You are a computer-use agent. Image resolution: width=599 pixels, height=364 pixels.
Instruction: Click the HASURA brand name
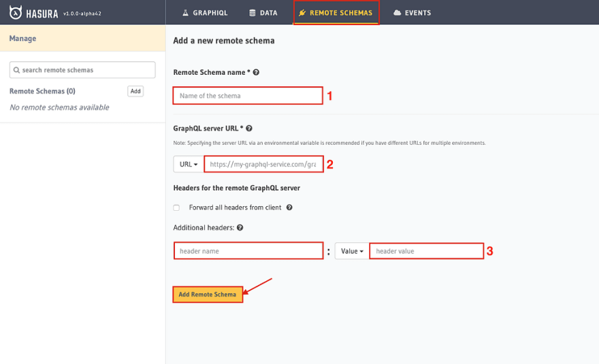point(42,14)
